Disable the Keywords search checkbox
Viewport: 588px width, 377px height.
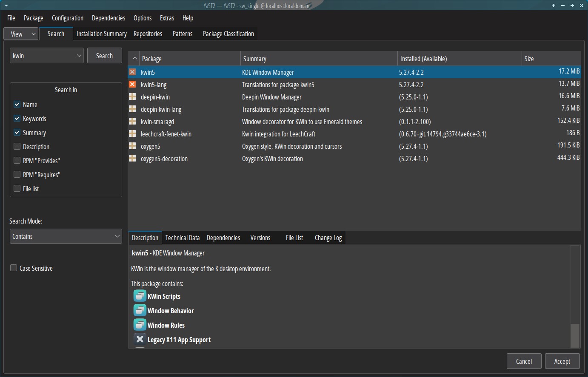[x=17, y=118]
